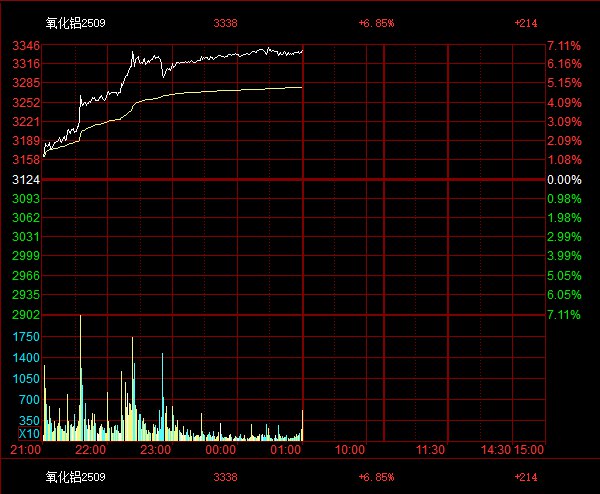Click the 23:00 time axis label
This screenshot has width=600, height=494.
coord(156,450)
